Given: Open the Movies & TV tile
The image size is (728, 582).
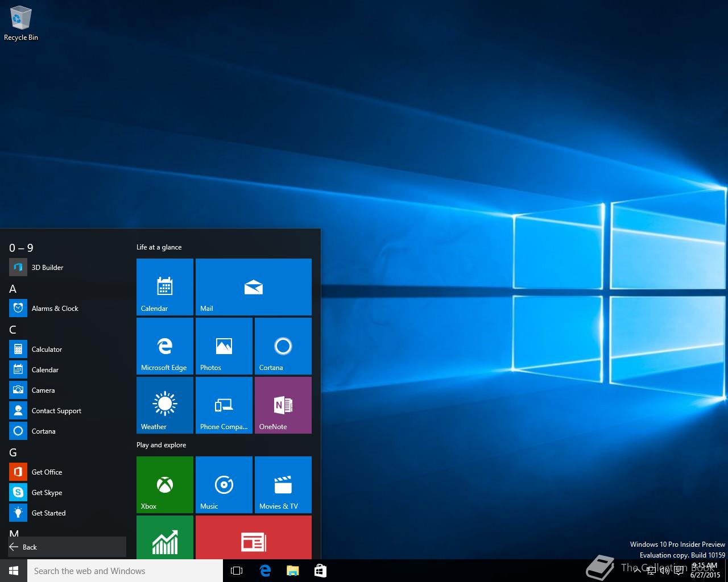Looking at the screenshot, I should click(283, 485).
